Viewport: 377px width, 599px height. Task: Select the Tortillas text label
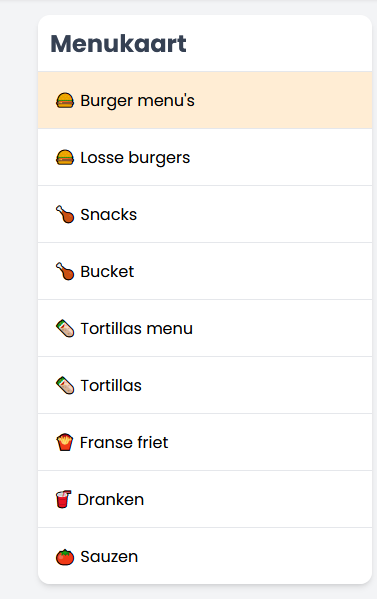(x=111, y=385)
